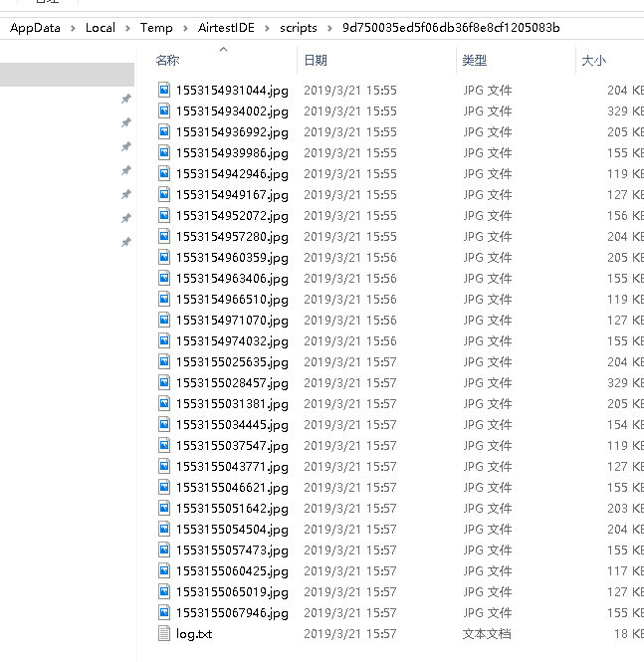Click the text document icon of log.txt

pyautogui.click(x=164, y=633)
